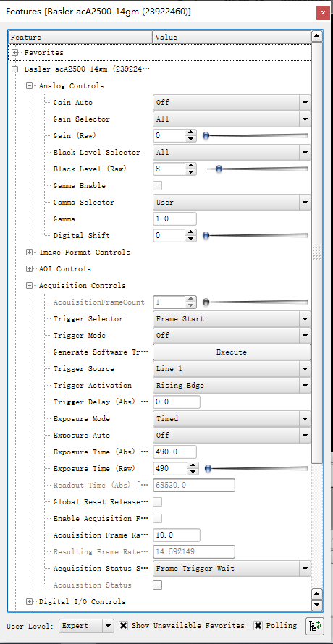Increment the Gain (Raw) stepper up arrow

[x=190, y=132]
